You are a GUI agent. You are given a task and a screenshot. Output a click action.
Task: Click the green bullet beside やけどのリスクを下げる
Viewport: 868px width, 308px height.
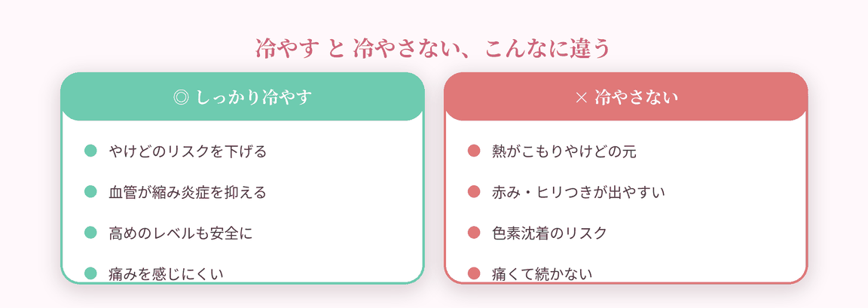click(90, 151)
